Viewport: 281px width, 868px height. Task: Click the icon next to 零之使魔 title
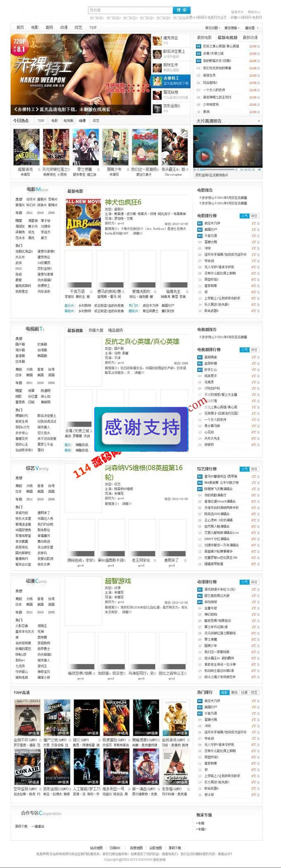pyautogui.click(x=98, y=169)
